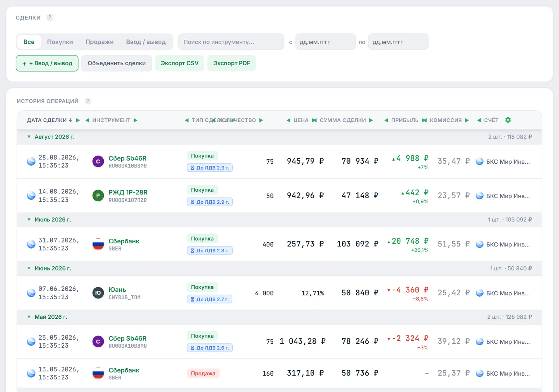
Task: Click profit value 20 748 ₽
Action: [408, 241]
